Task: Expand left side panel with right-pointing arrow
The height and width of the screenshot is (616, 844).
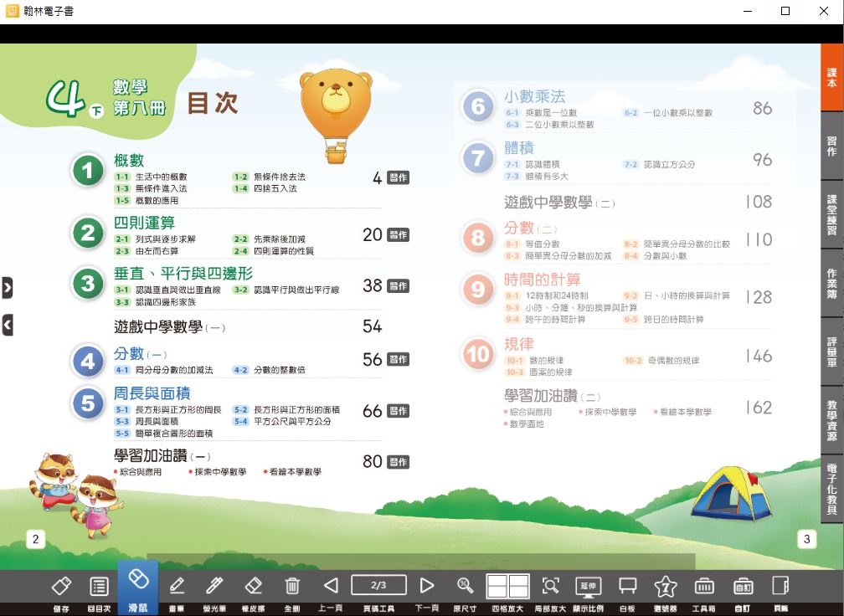Action: point(7,288)
